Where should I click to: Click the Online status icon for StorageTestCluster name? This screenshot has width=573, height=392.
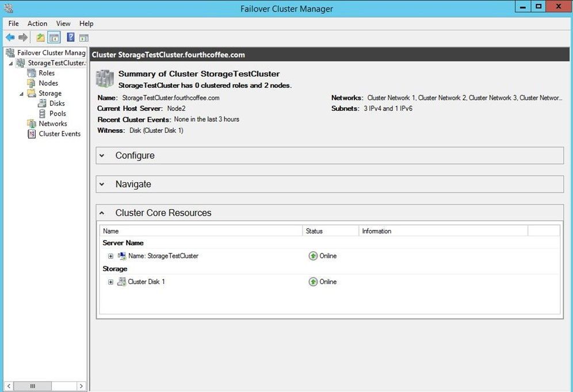coord(313,256)
